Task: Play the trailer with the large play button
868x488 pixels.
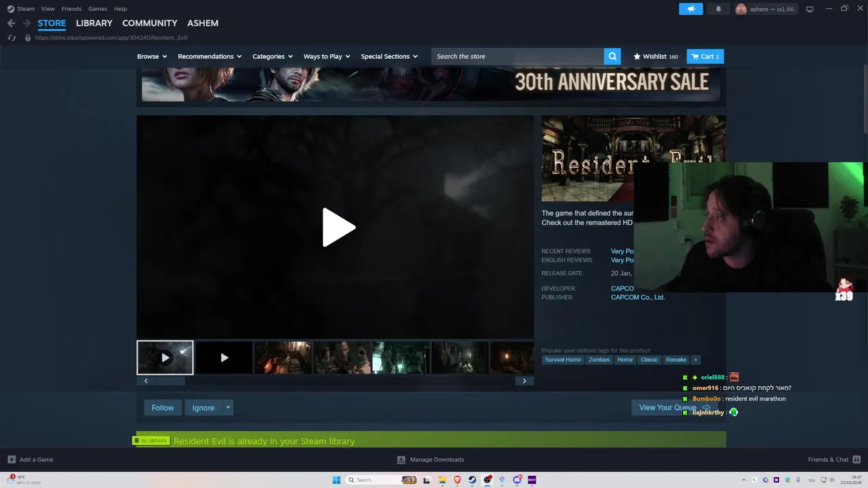Action: tap(338, 227)
